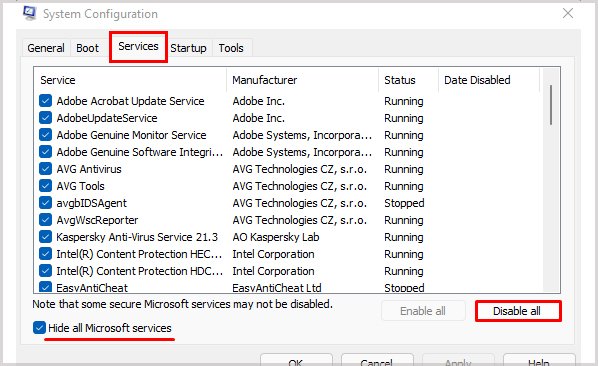This screenshot has height=366, width=598.
Task: Disable the AVG Antivirus service checkbox
Action: [45, 169]
